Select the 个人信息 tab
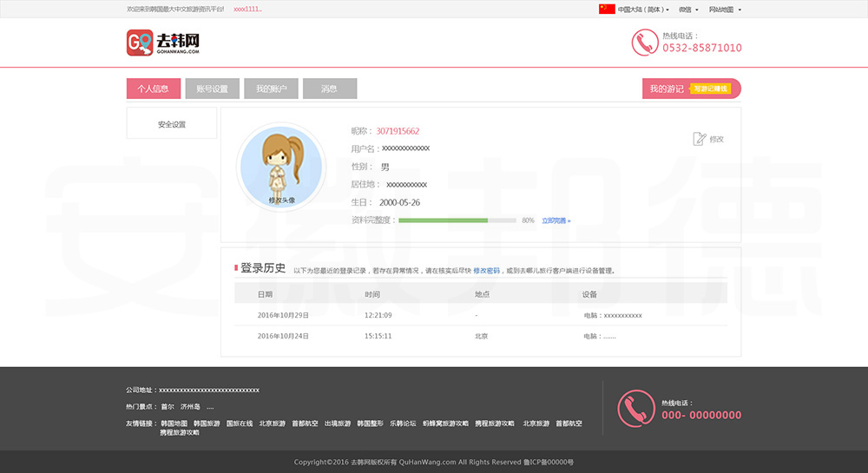868x473 pixels. coord(153,89)
